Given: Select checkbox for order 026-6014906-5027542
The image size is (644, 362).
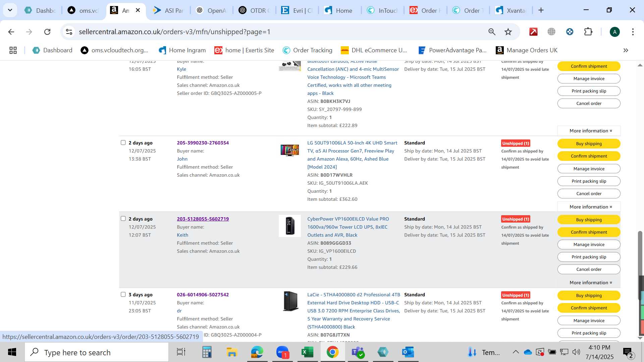Looking at the screenshot, I should (x=123, y=295).
